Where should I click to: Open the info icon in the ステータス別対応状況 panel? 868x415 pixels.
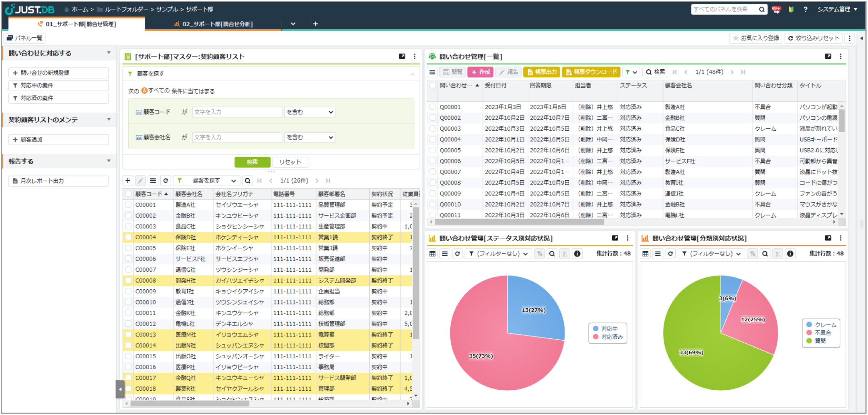click(577, 254)
